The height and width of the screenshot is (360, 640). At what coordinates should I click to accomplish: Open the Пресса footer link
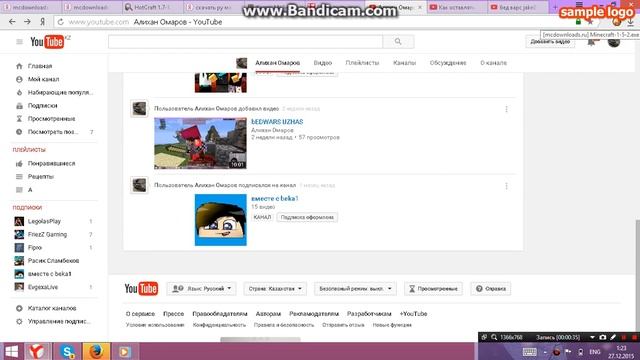tap(173, 313)
